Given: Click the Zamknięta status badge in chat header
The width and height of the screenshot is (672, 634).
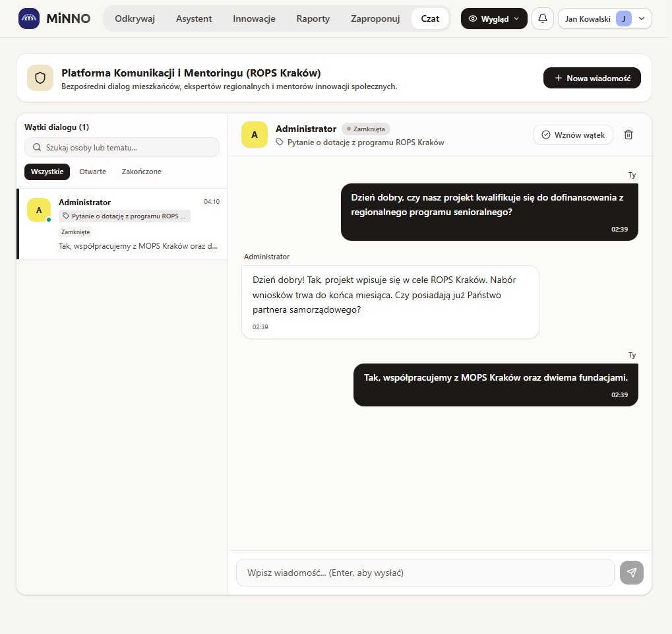Looking at the screenshot, I should (x=366, y=129).
